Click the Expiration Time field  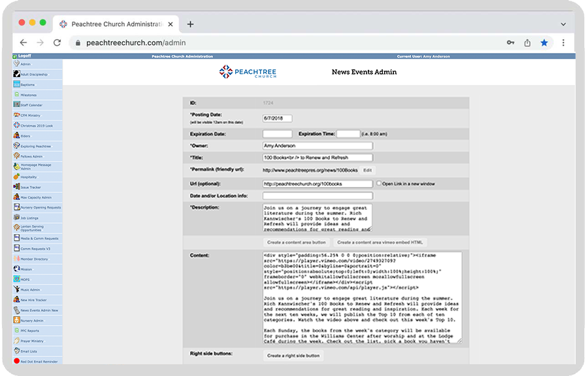coord(348,134)
